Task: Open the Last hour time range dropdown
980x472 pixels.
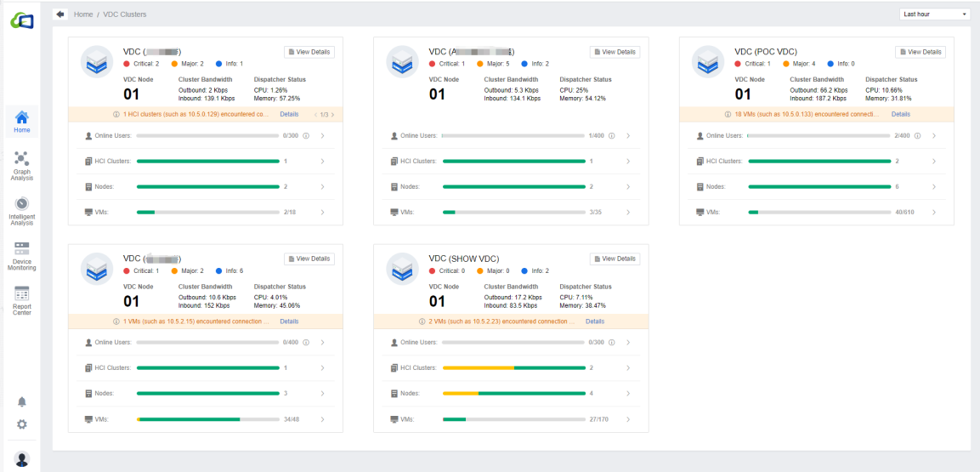Action: click(934, 14)
